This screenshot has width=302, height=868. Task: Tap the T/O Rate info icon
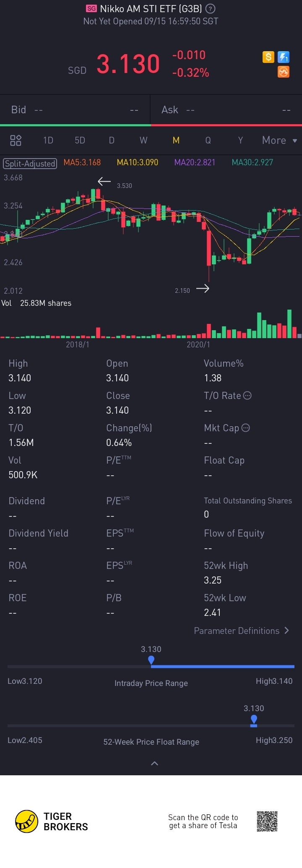point(247,395)
